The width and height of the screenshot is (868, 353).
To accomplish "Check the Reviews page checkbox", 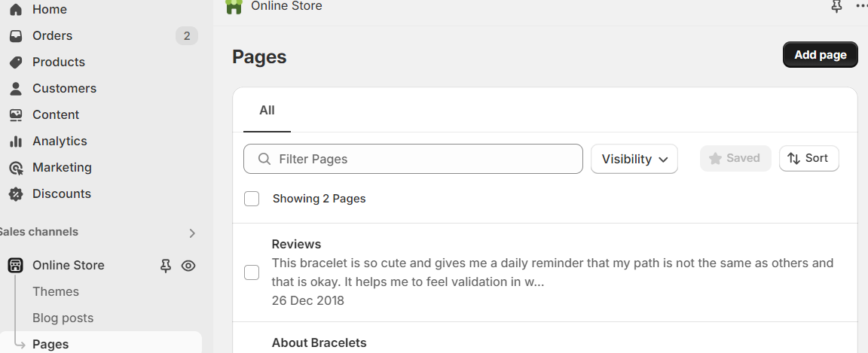I will (x=252, y=272).
